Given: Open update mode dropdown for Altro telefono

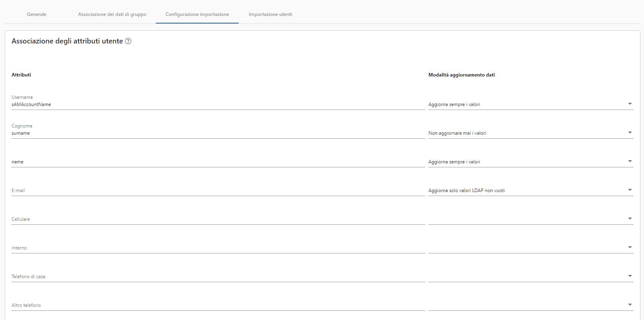Looking at the screenshot, I should (531, 305).
